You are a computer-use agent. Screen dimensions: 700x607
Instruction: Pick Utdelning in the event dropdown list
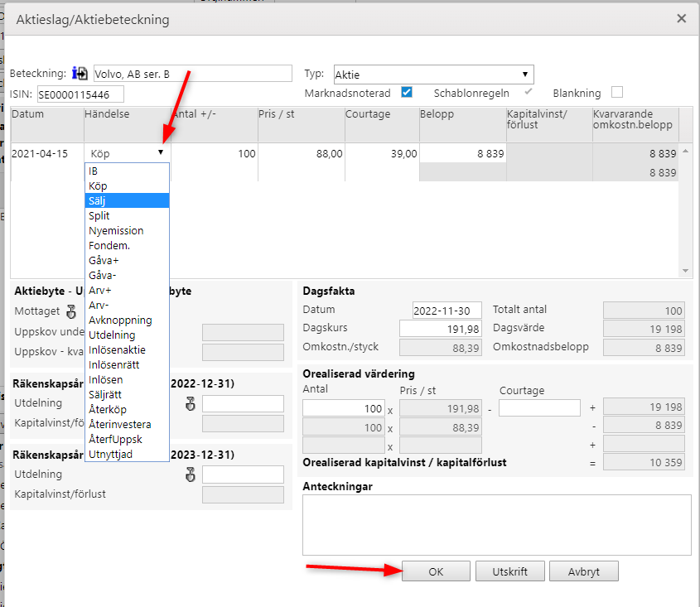pos(127,335)
